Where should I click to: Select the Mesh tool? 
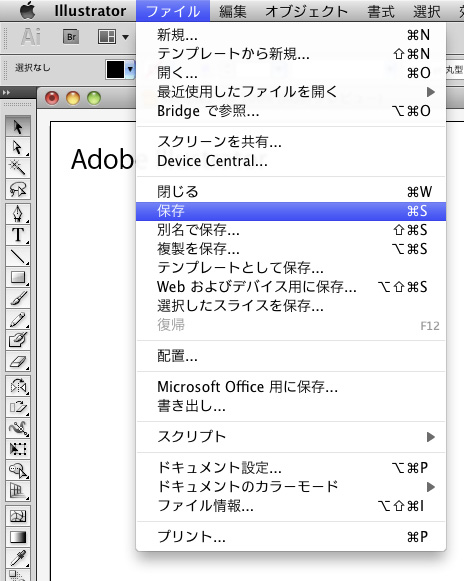pyautogui.click(x=18, y=516)
